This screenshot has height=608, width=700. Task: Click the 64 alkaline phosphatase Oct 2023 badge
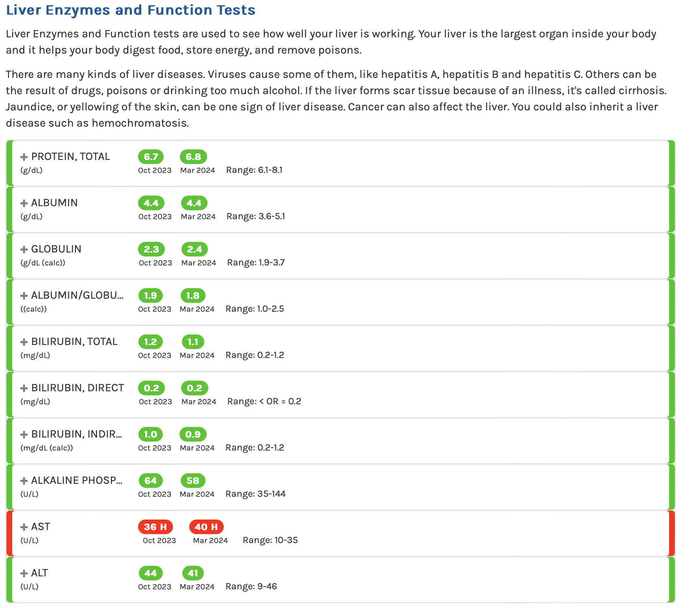[151, 481]
